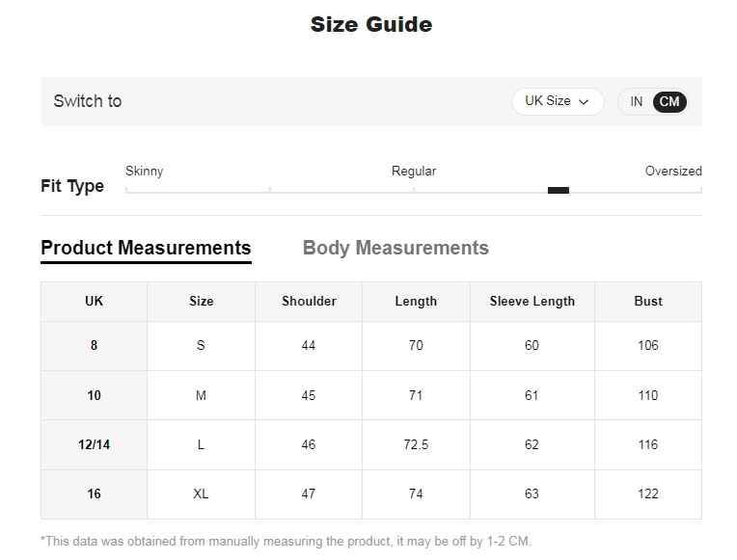Click the Skinny fit label
The height and width of the screenshot is (560, 737).
click(145, 171)
